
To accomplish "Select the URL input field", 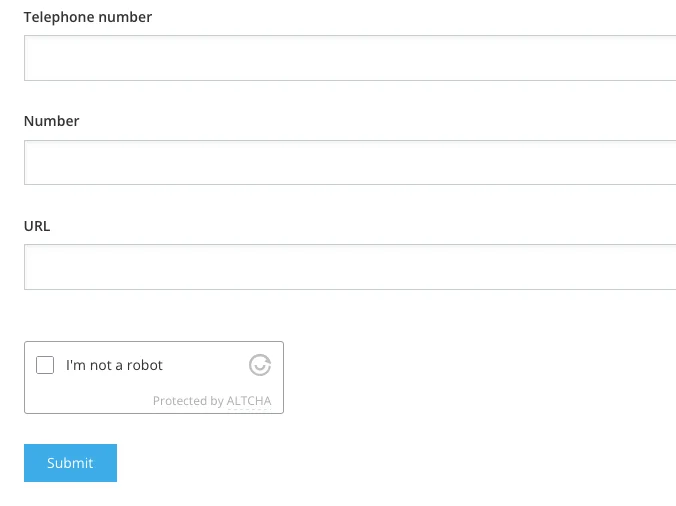I will tap(350, 267).
